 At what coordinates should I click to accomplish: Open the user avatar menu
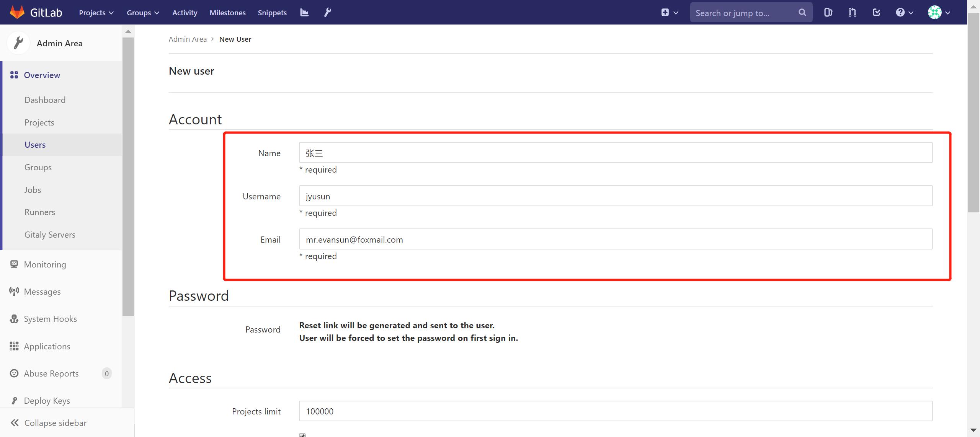(x=939, y=13)
